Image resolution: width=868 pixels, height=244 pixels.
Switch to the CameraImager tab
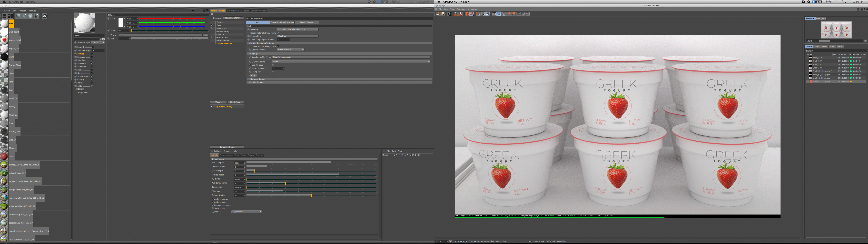click(x=226, y=155)
